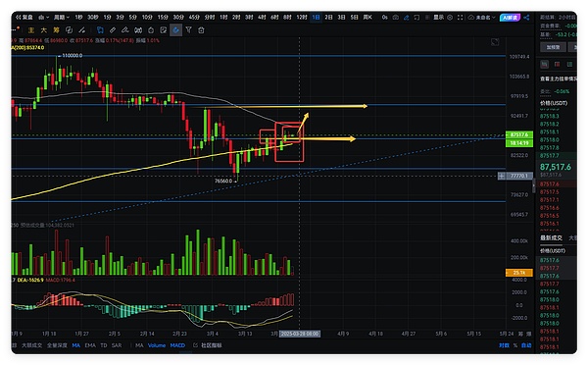This screenshot has height=365, width=588.
Task: Switch to the 1日 timeframe tab
Action: [316, 18]
